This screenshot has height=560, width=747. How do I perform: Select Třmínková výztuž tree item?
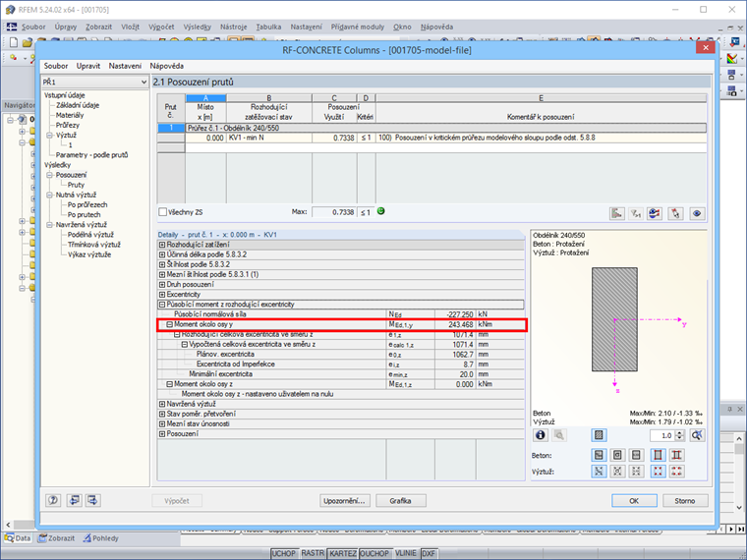pos(93,245)
